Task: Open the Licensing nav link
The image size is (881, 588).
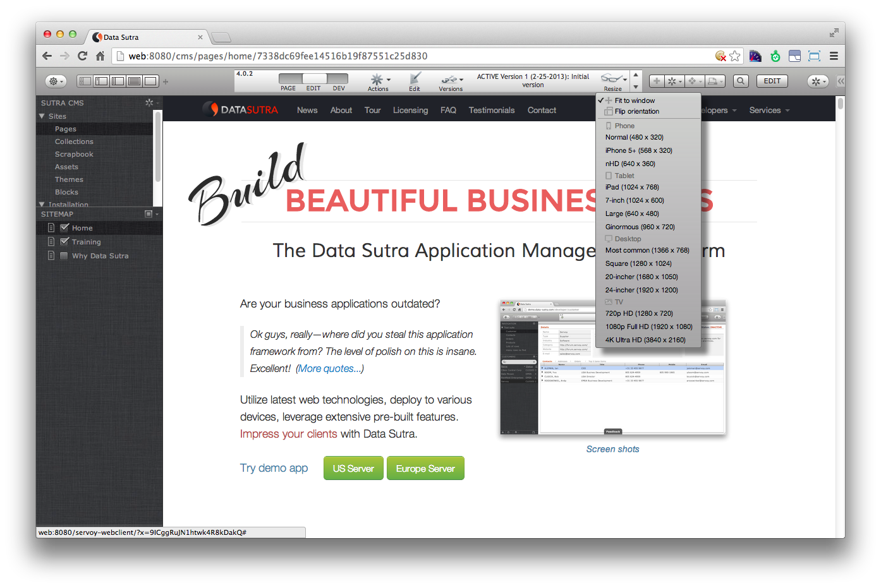Action: [410, 110]
